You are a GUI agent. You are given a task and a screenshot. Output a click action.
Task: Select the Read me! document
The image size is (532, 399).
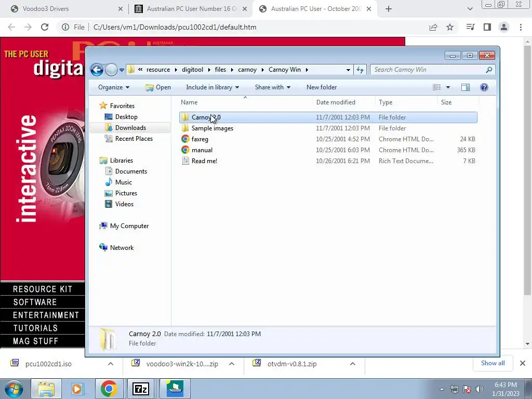[328, 161]
